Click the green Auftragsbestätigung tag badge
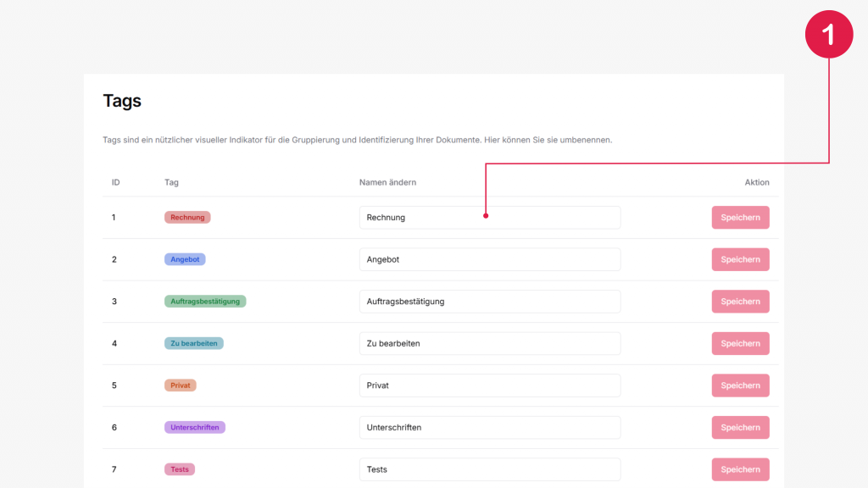This screenshot has width=868, height=488. click(205, 302)
